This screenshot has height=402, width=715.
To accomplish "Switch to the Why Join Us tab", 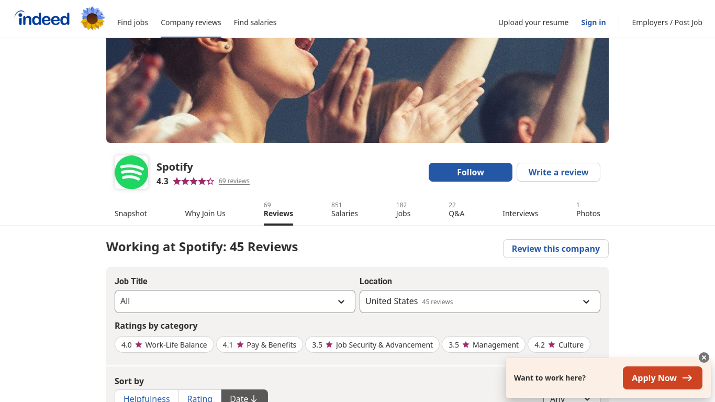I will point(205,213).
